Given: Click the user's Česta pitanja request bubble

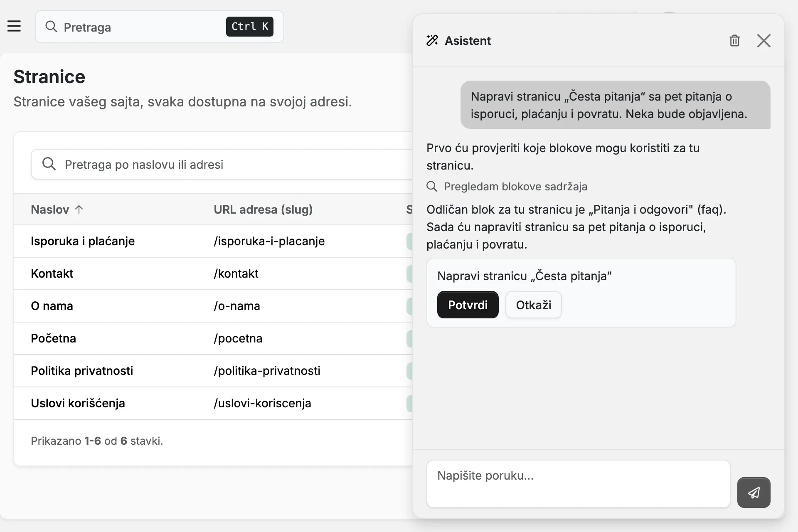Looking at the screenshot, I should coord(615,105).
